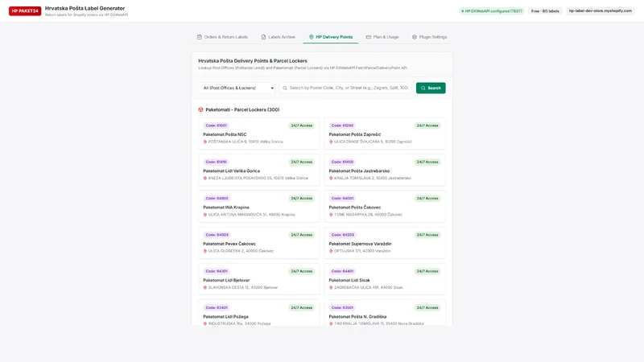Click the hp-label-dev-store.myshopify.com store badge
Viewport: 644px width, 362px height.
click(x=600, y=11)
